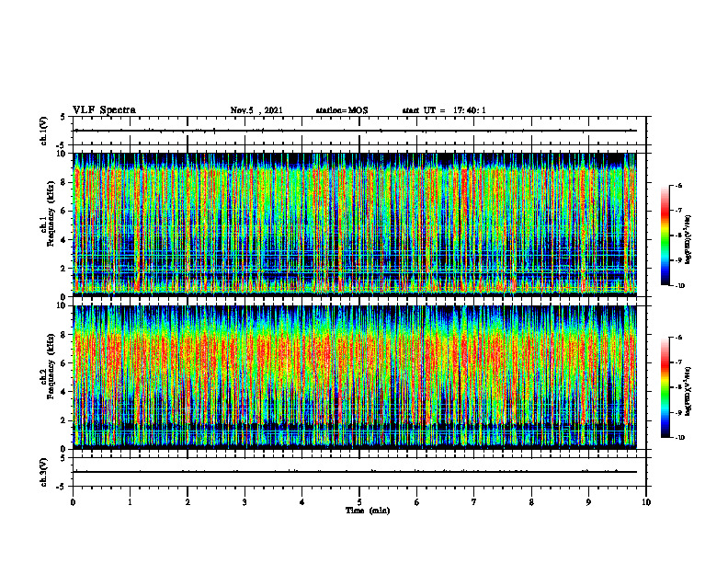This screenshot has height=563, width=728.
Task: Click the "6" minute tick on time axis
Action: (417, 502)
